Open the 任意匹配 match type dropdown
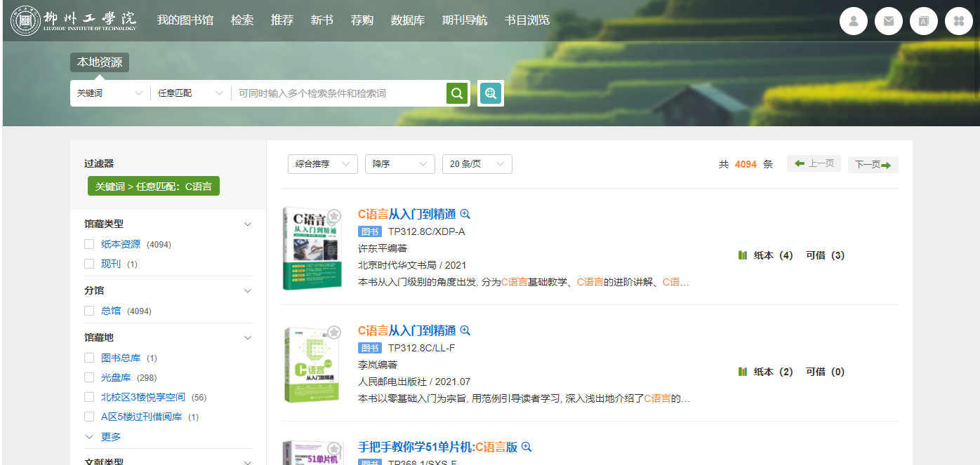The image size is (980, 465). coord(191,93)
